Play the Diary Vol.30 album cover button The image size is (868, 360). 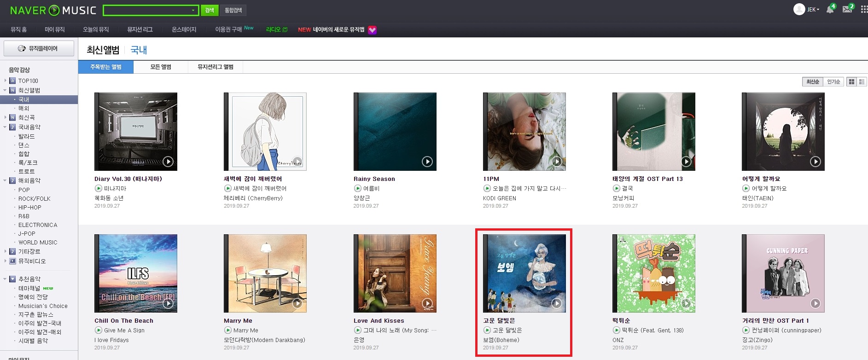168,162
